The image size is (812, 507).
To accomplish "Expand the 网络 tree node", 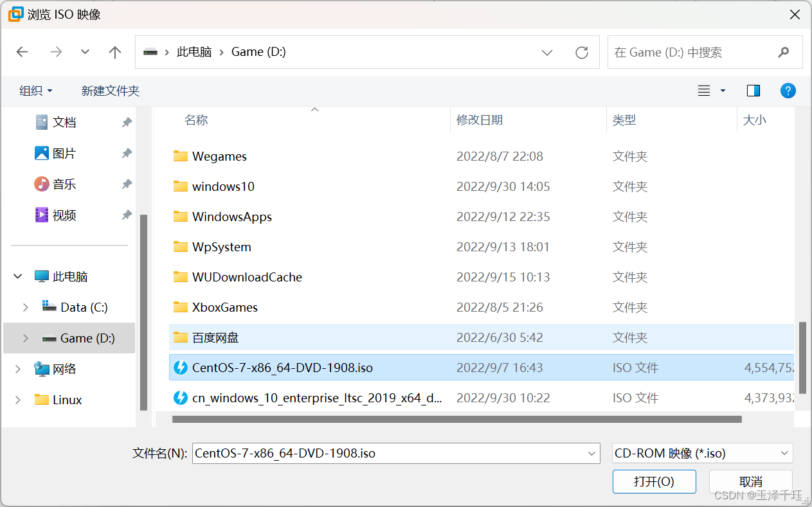I will 17,369.
